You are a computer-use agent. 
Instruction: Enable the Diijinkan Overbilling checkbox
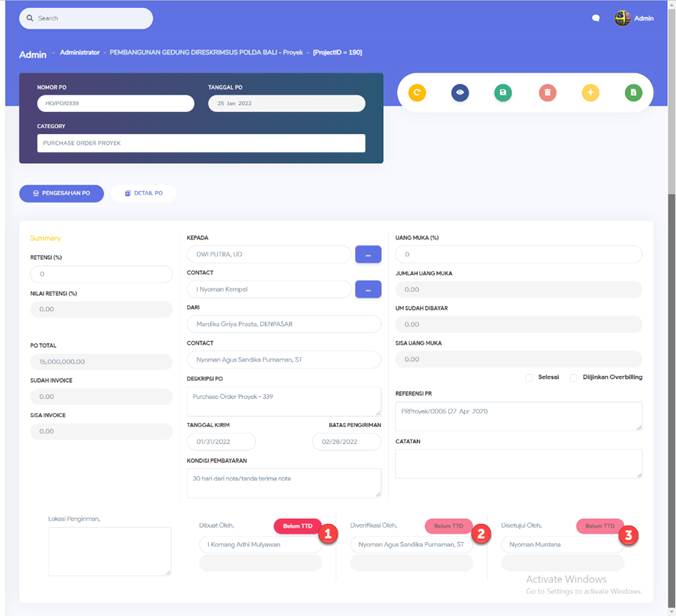[573, 377]
